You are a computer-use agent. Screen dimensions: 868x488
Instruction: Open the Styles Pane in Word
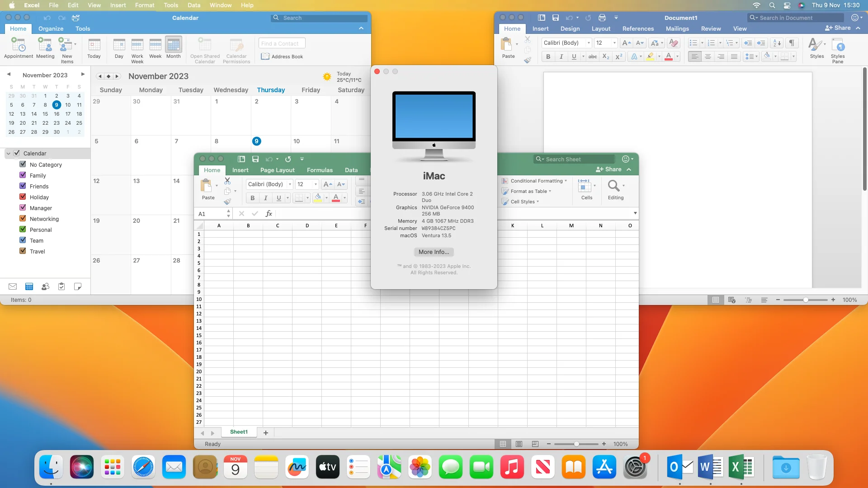[838, 50]
